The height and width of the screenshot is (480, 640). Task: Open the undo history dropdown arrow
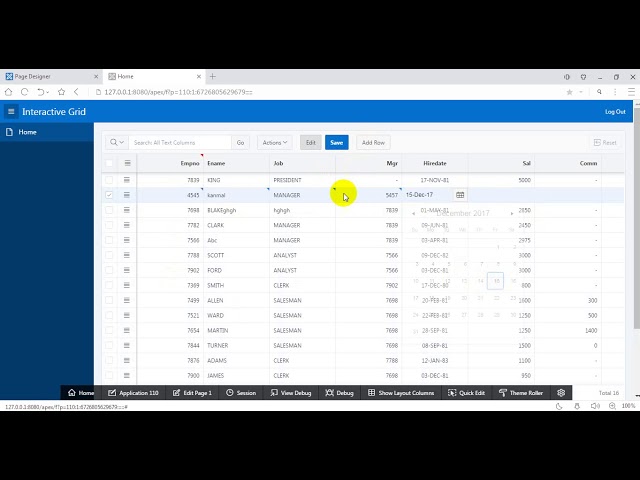48,92
